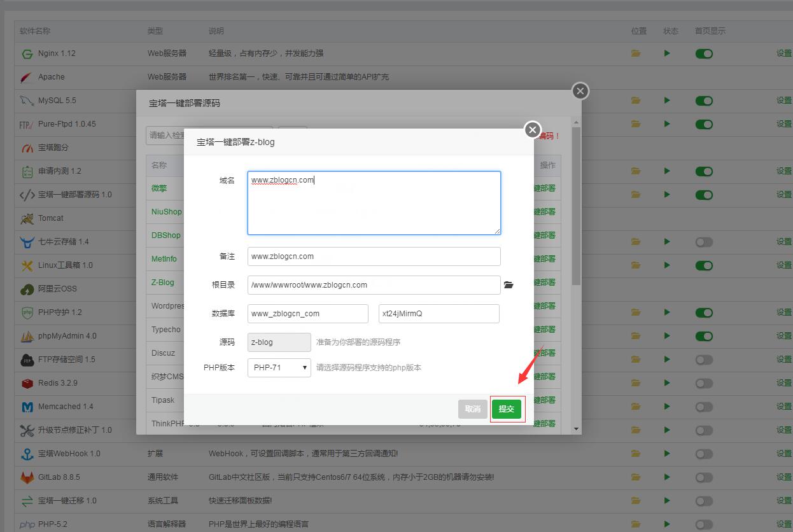Click the Pure-Ftpd FTP icon
This screenshot has width=793, height=532.
click(27, 125)
